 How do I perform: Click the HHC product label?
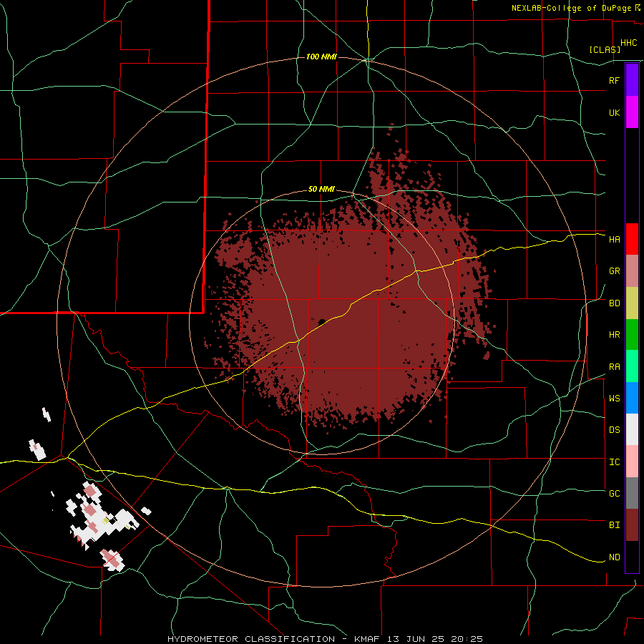coord(628,43)
